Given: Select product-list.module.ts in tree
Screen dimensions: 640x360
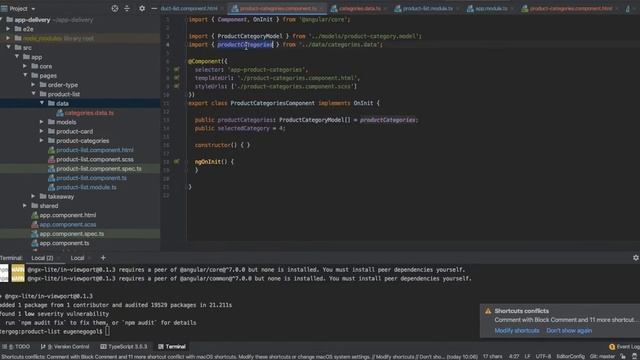Looking at the screenshot, I should point(86,187).
